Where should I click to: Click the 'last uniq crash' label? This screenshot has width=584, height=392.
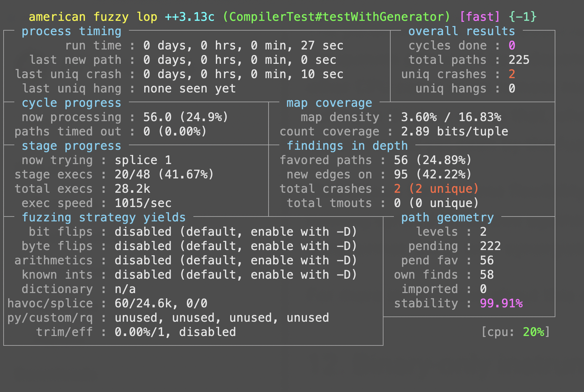[68, 74]
